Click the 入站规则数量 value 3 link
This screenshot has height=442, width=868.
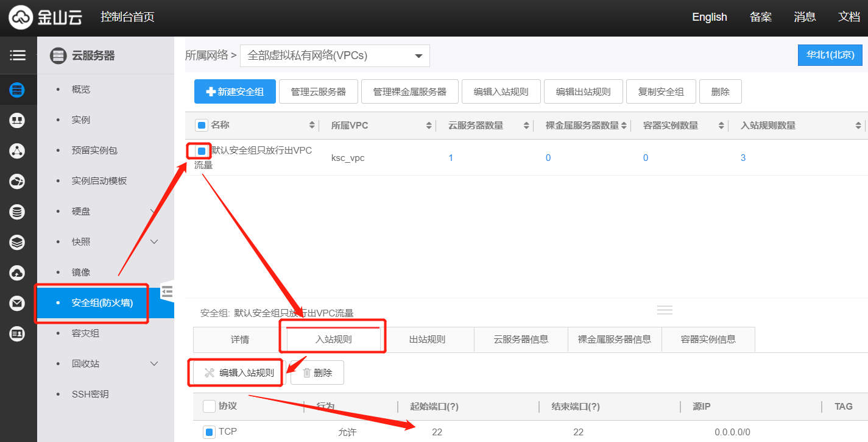[743, 158]
